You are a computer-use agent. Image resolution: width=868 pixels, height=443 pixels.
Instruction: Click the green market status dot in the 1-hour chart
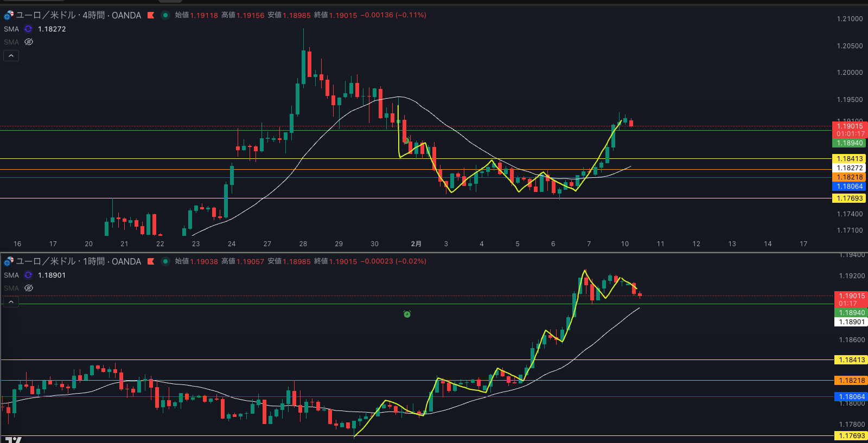[x=165, y=261]
